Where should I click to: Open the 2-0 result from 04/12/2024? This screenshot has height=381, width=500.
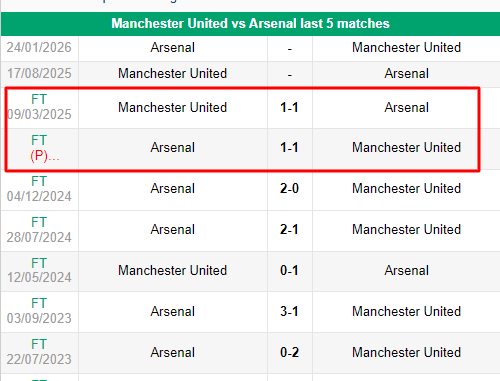[289, 189]
